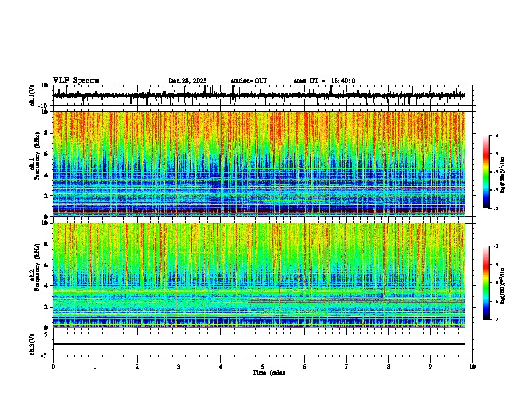
Task: Click time axis tick label "2"
Action: pyautogui.click(x=137, y=367)
